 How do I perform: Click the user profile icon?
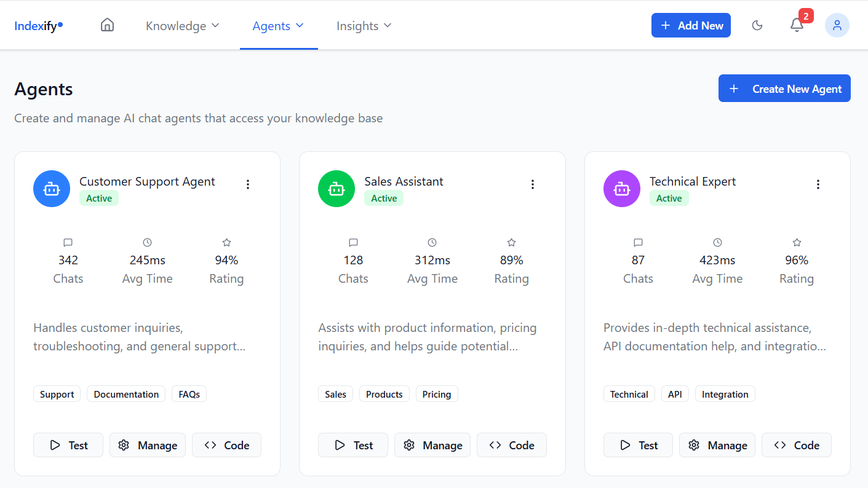(x=837, y=25)
